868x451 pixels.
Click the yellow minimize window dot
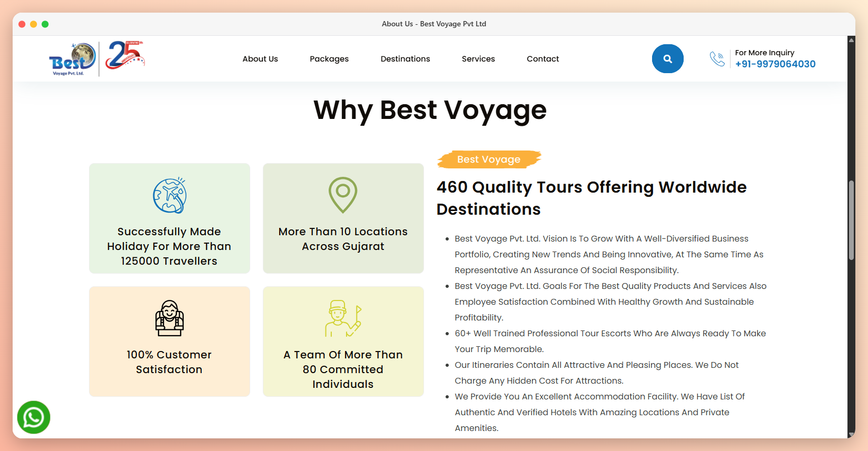[33, 24]
